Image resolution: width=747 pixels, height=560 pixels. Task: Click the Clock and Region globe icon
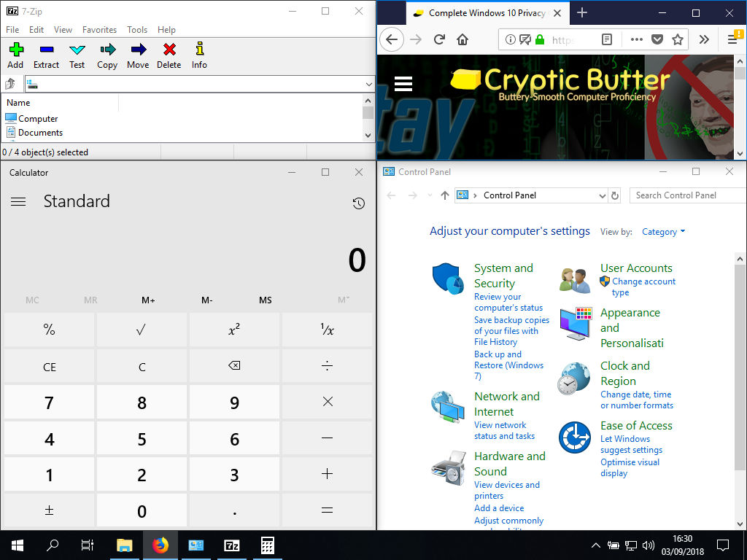pos(574,378)
